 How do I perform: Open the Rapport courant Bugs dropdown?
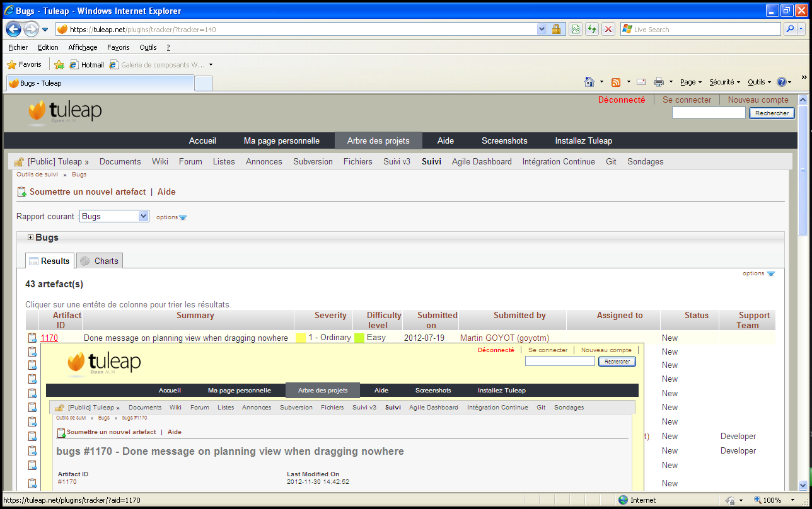114,216
